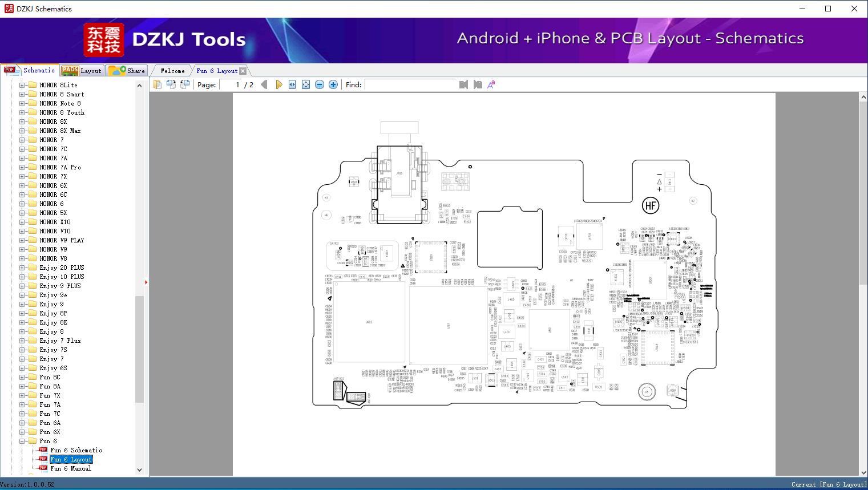Click the Find search text box
Viewport: 868px width, 490px height.
pos(410,84)
